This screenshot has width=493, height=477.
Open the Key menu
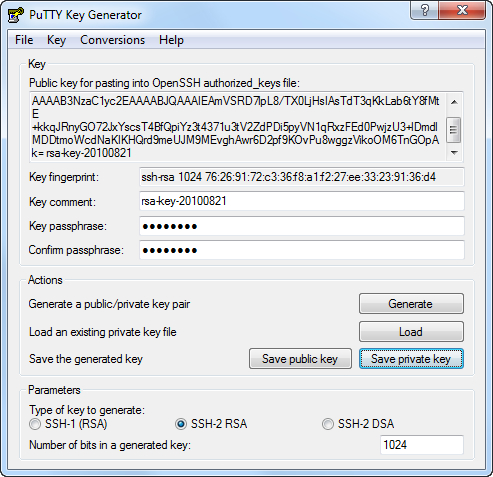(x=56, y=40)
